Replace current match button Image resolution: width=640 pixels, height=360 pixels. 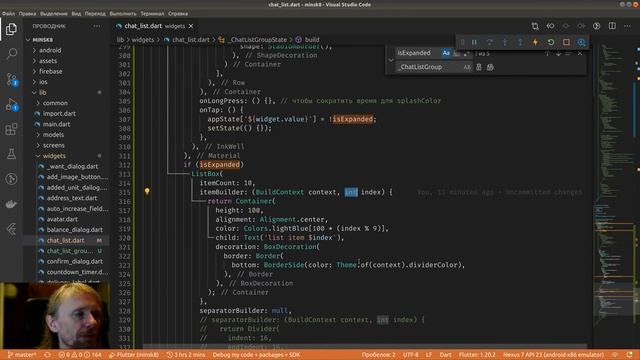[479, 67]
